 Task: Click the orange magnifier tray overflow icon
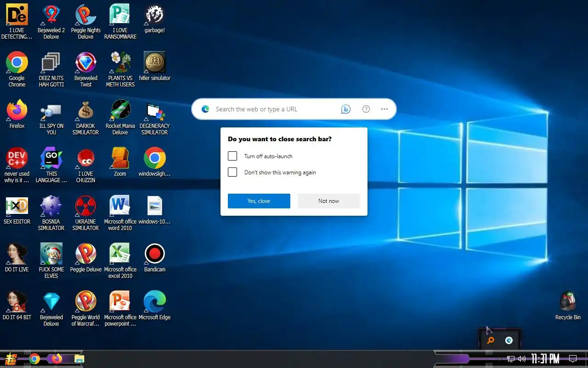(x=491, y=340)
